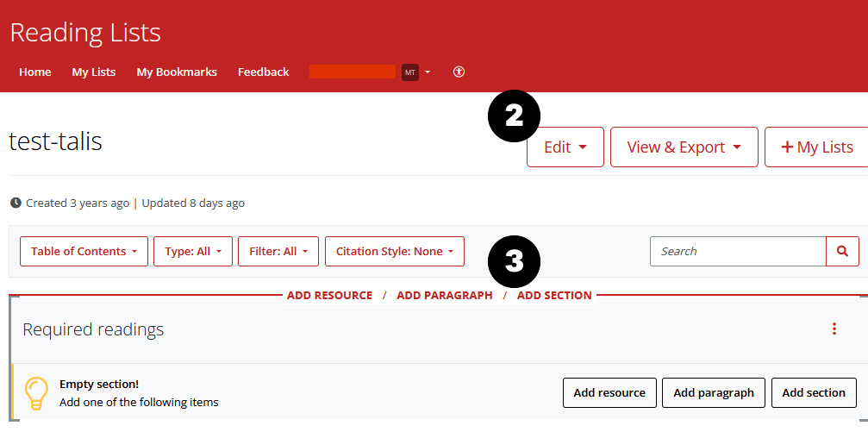Open the Filter: All dropdown
Viewport: 868px width, 432px height.
(278, 252)
